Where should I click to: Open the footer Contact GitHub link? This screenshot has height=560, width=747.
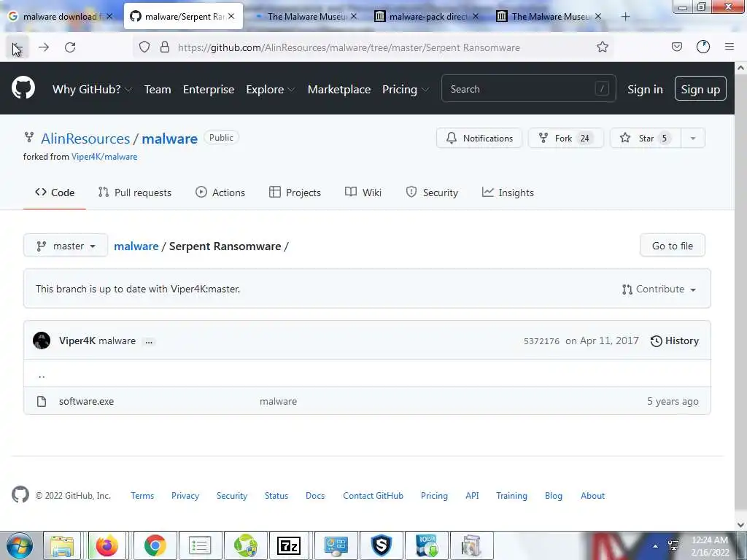tap(373, 496)
